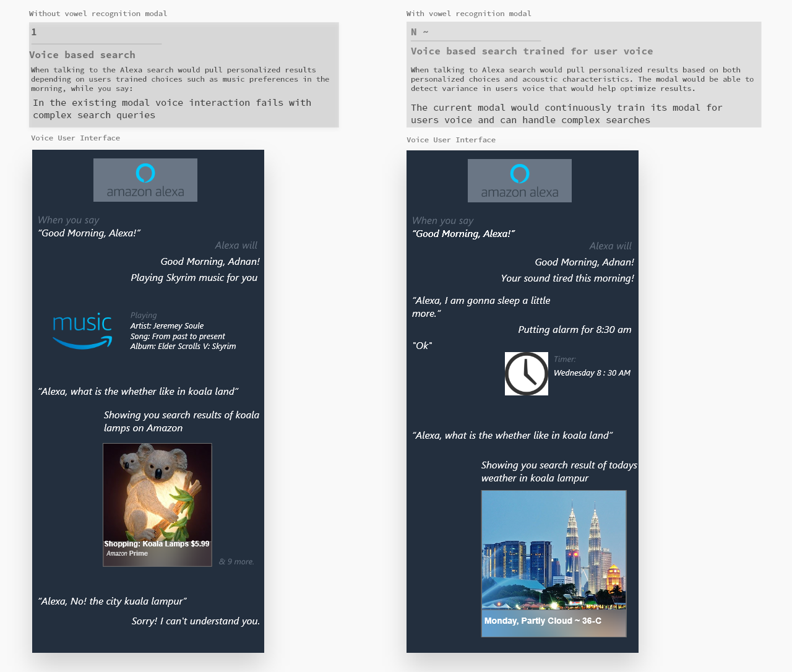Click the Amazon music logo
The width and height of the screenshot is (792, 672).
pyautogui.click(x=82, y=331)
